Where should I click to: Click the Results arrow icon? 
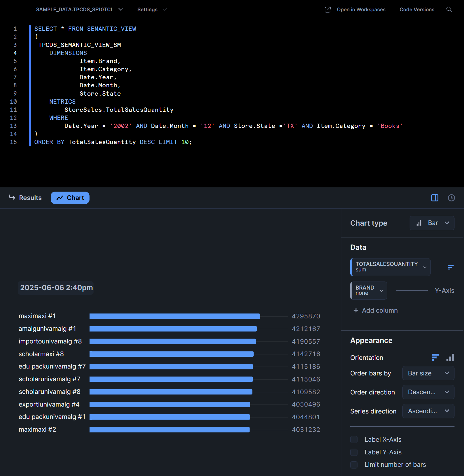click(x=12, y=197)
